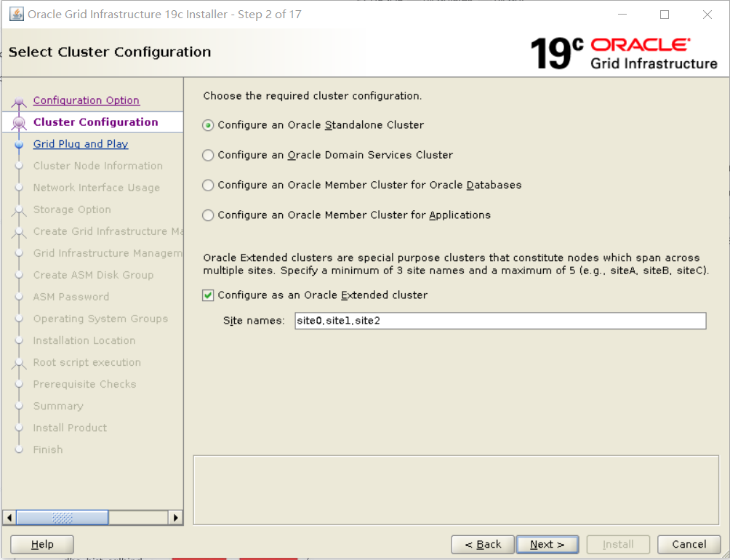
Task: Click the Storage Option step text
Action: [x=72, y=209]
